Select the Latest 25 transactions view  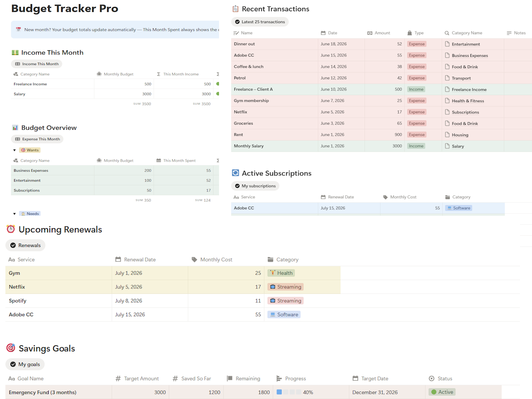click(x=260, y=22)
